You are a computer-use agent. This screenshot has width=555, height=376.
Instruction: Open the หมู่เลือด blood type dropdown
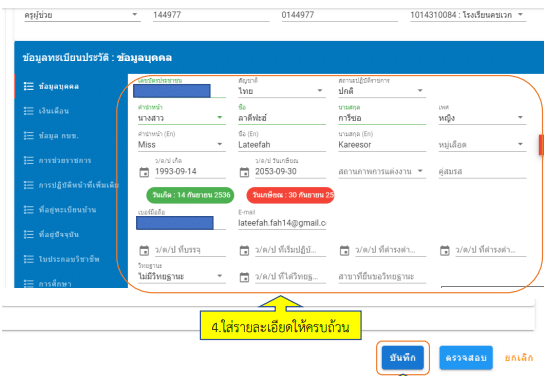tap(482, 144)
